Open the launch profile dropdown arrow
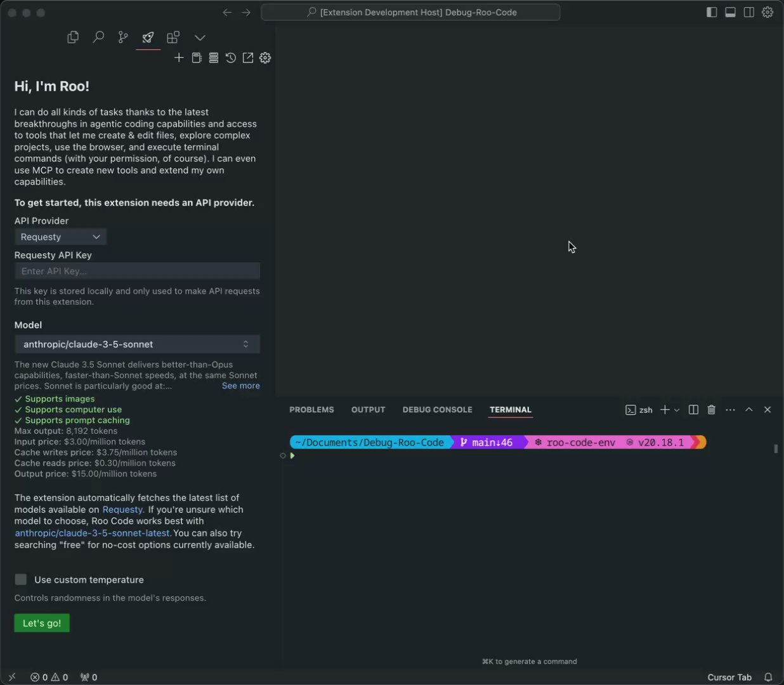 click(677, 410)
